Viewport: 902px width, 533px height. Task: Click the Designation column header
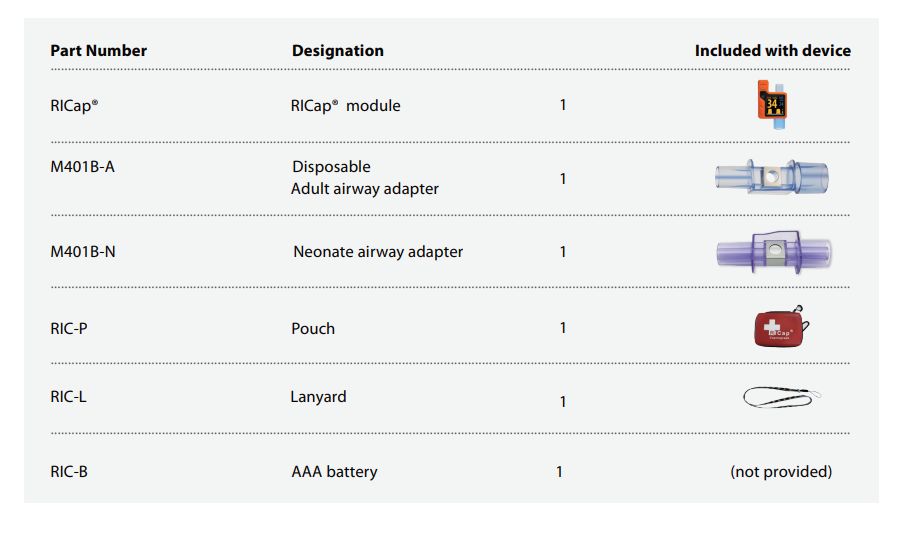[x=337, y=50]
